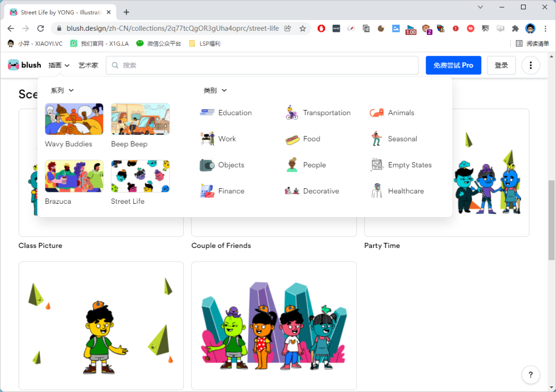Open the tab search chevron
The width and height of the screenshot is (556, 392).
coord(480,7)
